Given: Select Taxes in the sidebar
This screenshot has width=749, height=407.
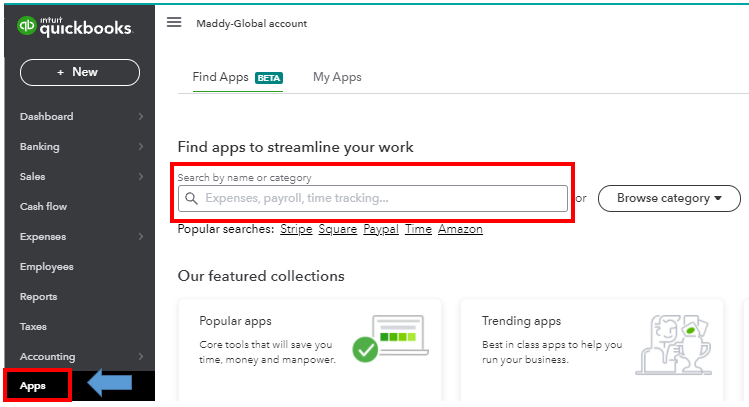Looking at the screenshot, I should coord(33,327).
